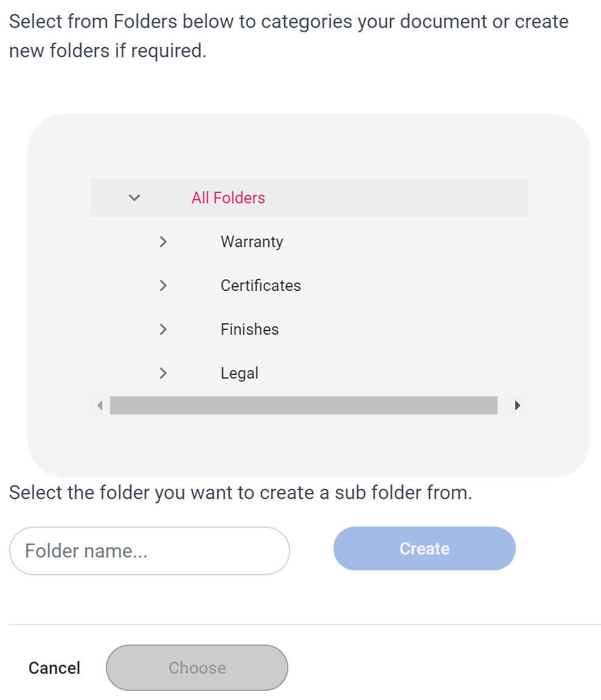Click the sub folder instruction text

tap(240, 492)
